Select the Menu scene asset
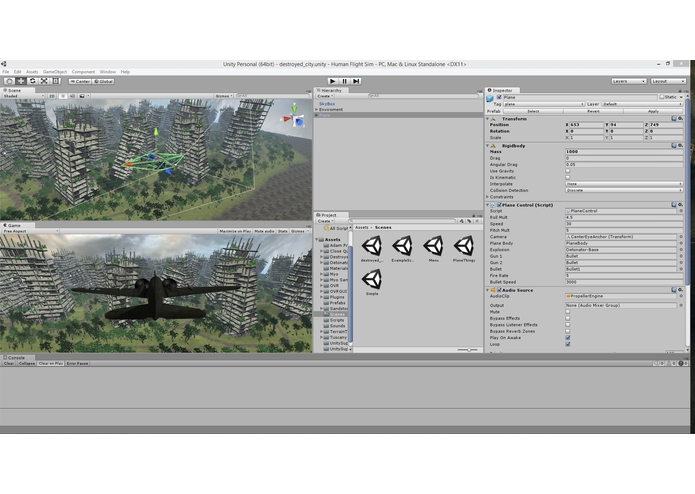 pos(433,249)
